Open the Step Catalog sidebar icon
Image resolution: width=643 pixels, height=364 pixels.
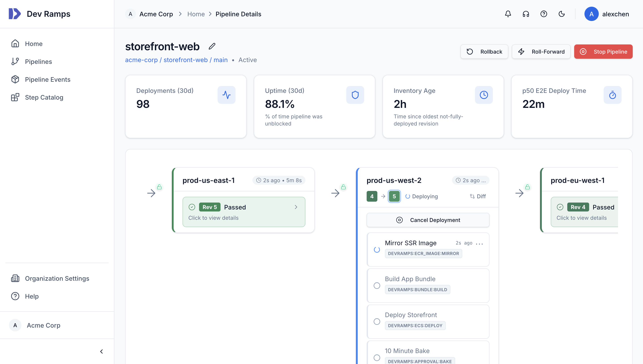tap(15, 97)
